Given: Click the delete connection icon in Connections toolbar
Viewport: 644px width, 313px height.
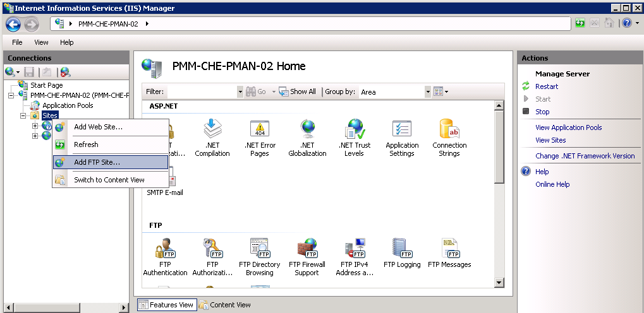Looking at the screenshot, I should (x=65, y=73).
